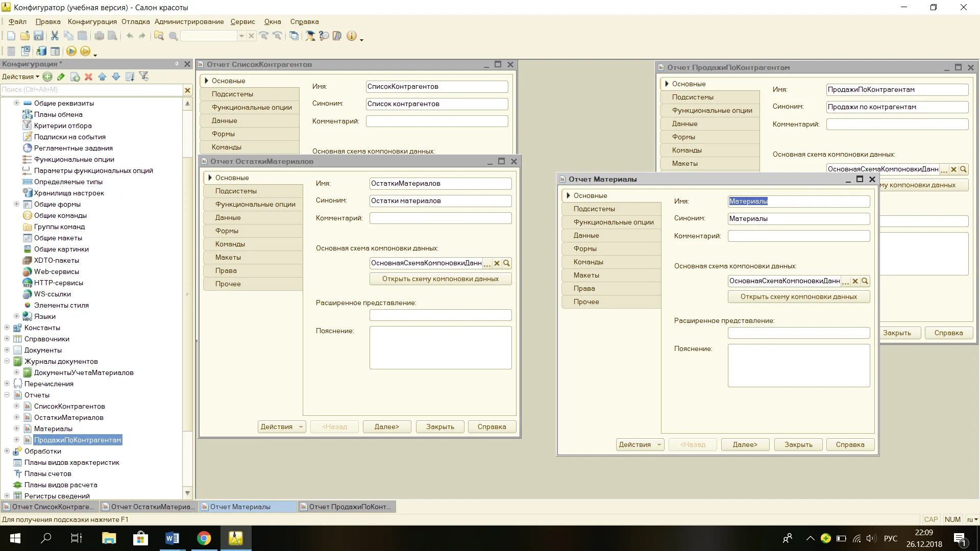Open Google Chrome from Windows taskbar
This screenshot has width=980, height=551.
pyautogui.click(x=204, y=538)
